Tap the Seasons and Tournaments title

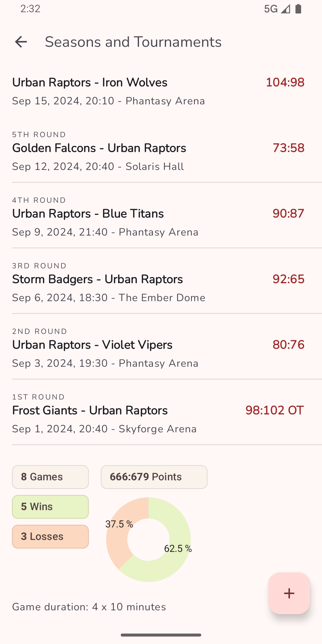coord(133,42)
